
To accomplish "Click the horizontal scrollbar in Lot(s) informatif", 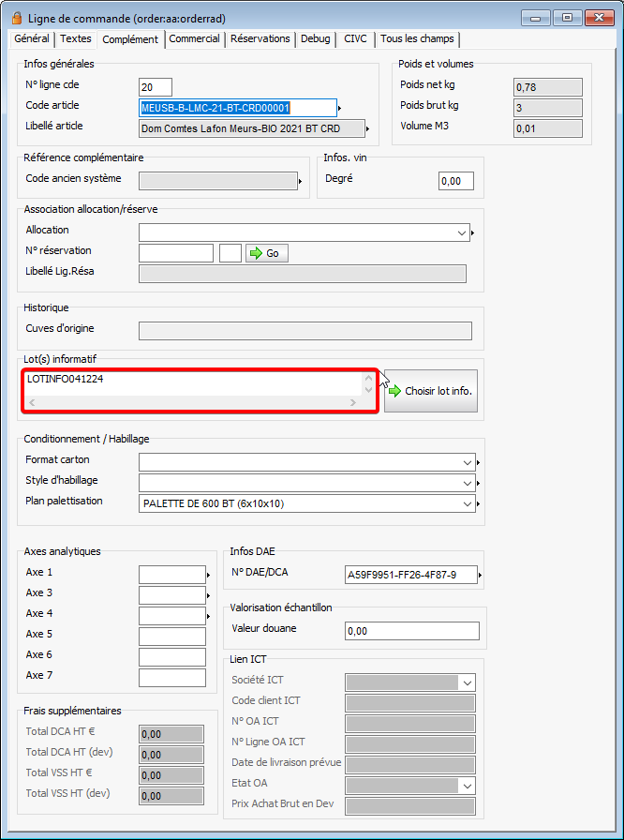I will 192,402.
